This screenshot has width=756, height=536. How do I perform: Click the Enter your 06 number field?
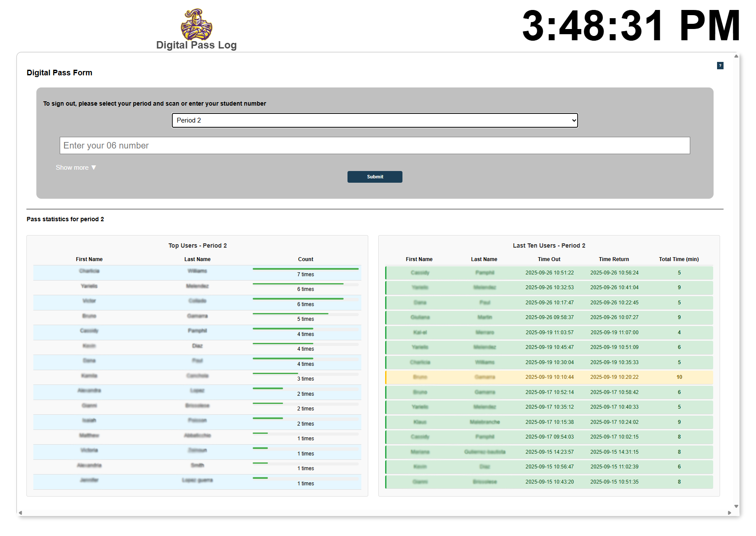pyautogui.click(x=375, y=145)
